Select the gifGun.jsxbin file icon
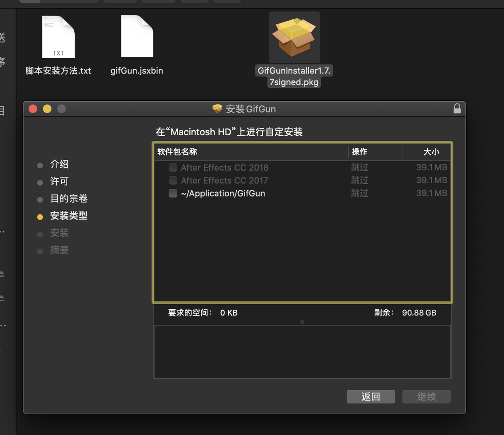 137,37
